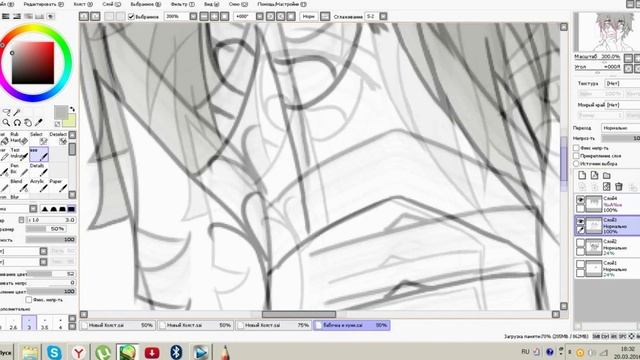Select the Zoom magnifier tool
The image size is (640, 360).
click(x=6, y=122)
